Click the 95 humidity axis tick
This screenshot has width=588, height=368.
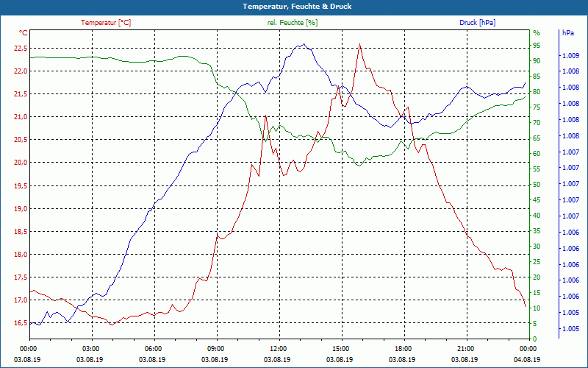(537, 46)
